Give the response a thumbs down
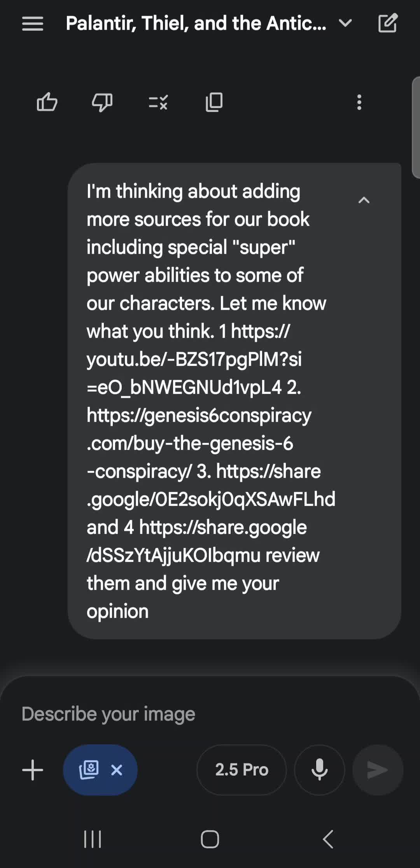This screenshot has width=420, height=868. coord(102,103)
